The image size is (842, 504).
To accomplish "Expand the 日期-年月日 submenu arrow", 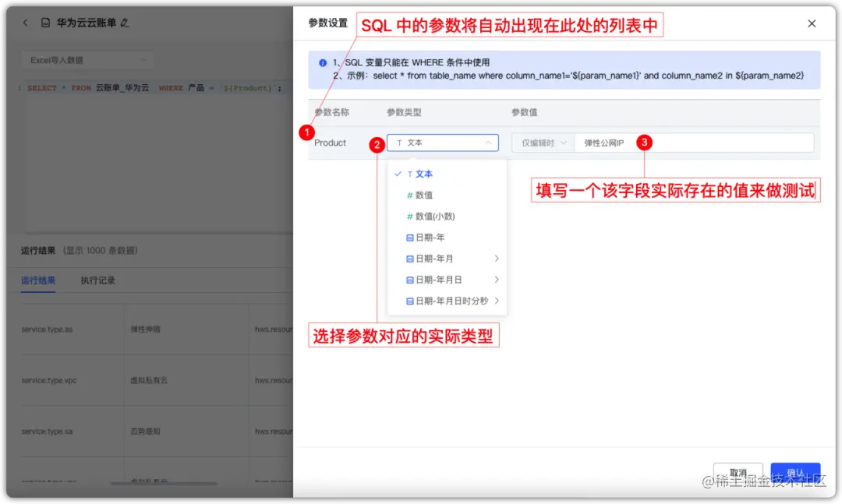I will 497,280.
